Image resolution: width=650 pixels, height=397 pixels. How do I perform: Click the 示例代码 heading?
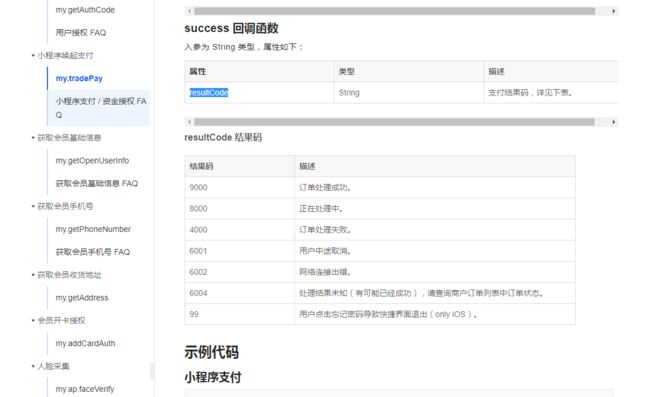click(211, 352)
